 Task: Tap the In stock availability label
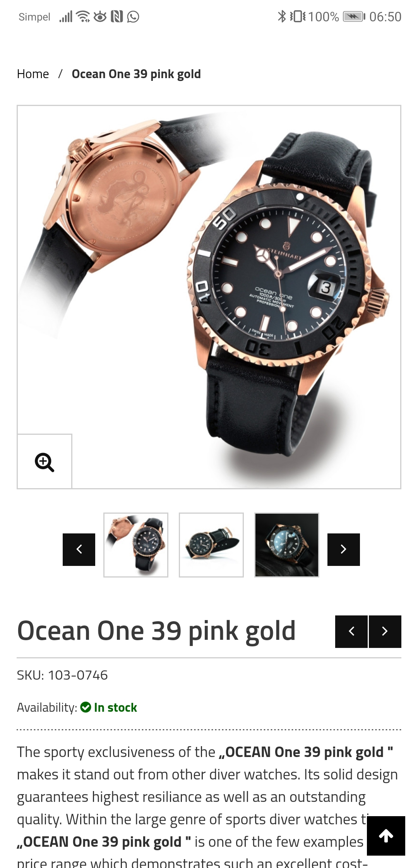115,707
